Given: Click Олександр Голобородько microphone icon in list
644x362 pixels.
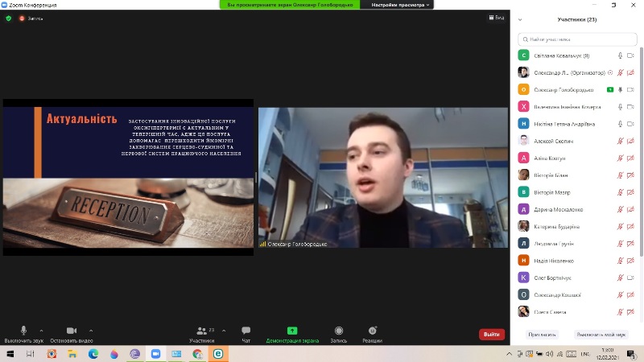Looking at the screenshot, I should point(620,89).
